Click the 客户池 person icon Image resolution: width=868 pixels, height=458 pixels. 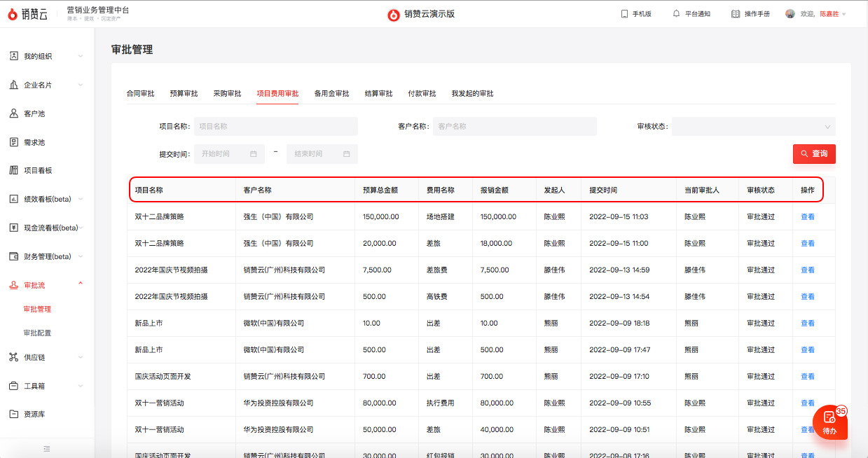pos(14,113)
